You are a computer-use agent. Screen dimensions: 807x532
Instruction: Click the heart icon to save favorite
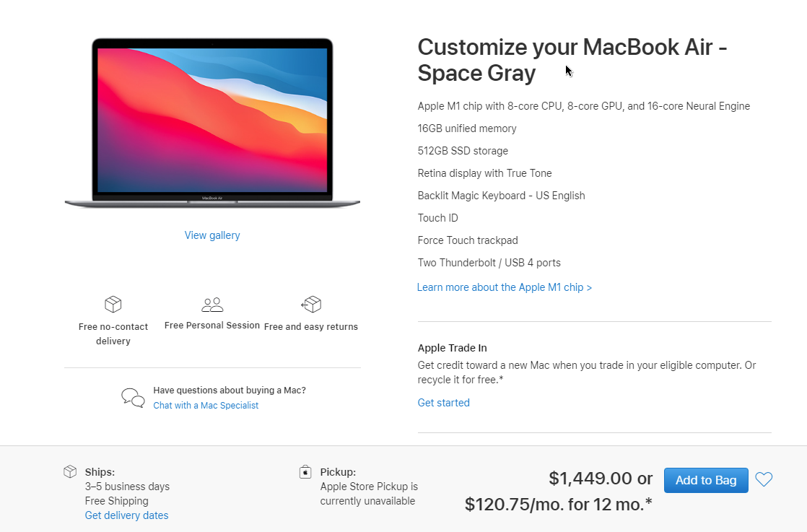pos(764,479)
